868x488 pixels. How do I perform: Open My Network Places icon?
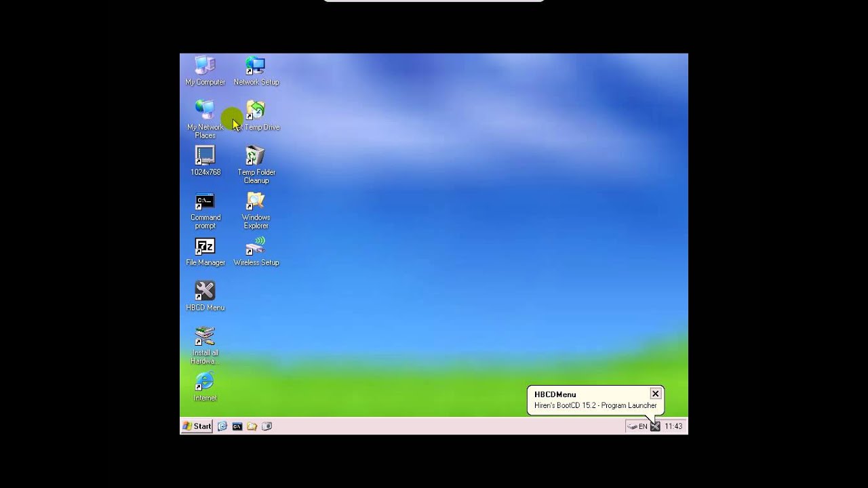(205, 119)
